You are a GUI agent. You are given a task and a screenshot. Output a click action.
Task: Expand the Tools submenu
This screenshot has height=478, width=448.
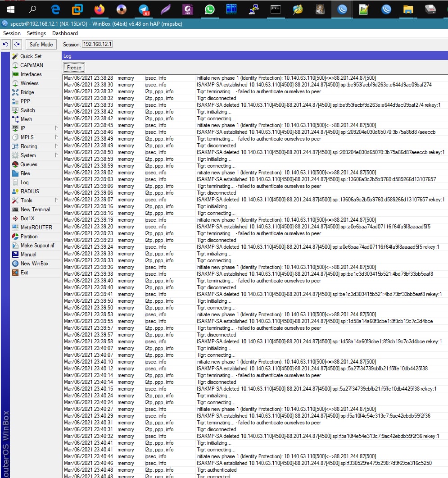[36, 200]
